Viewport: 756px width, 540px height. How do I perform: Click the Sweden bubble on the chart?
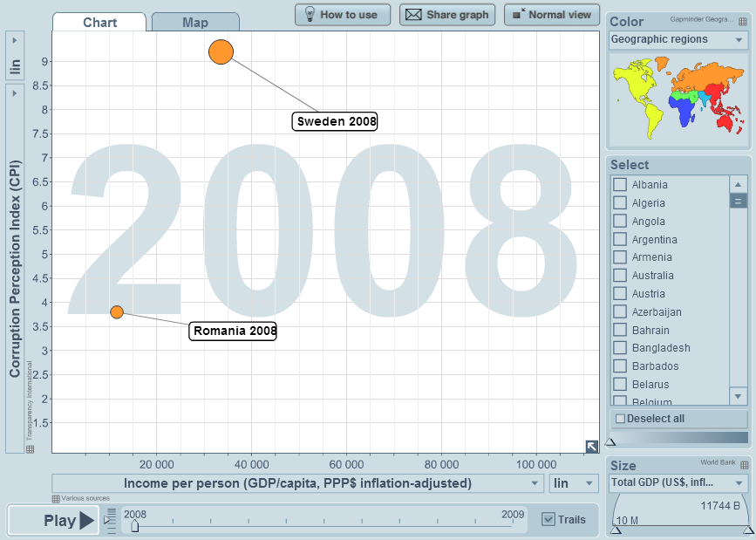coord(221,52)
